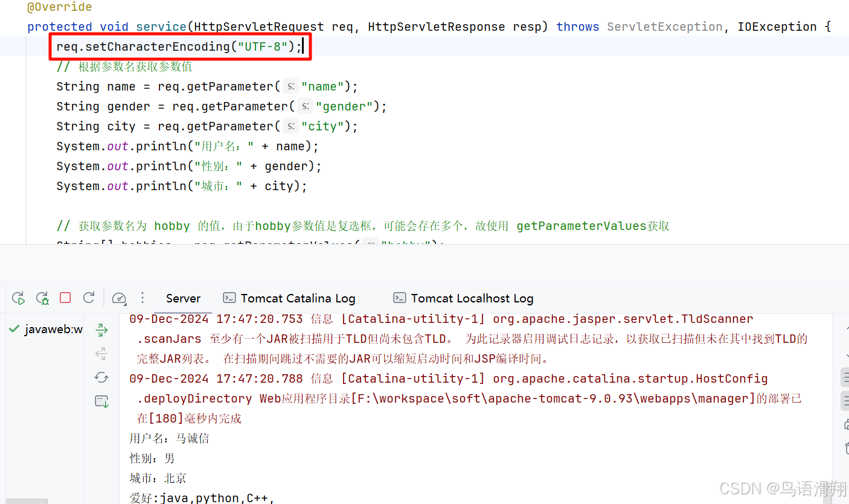Click the println line printing 性别
This screenshot has height=504, width=849.
189,166
